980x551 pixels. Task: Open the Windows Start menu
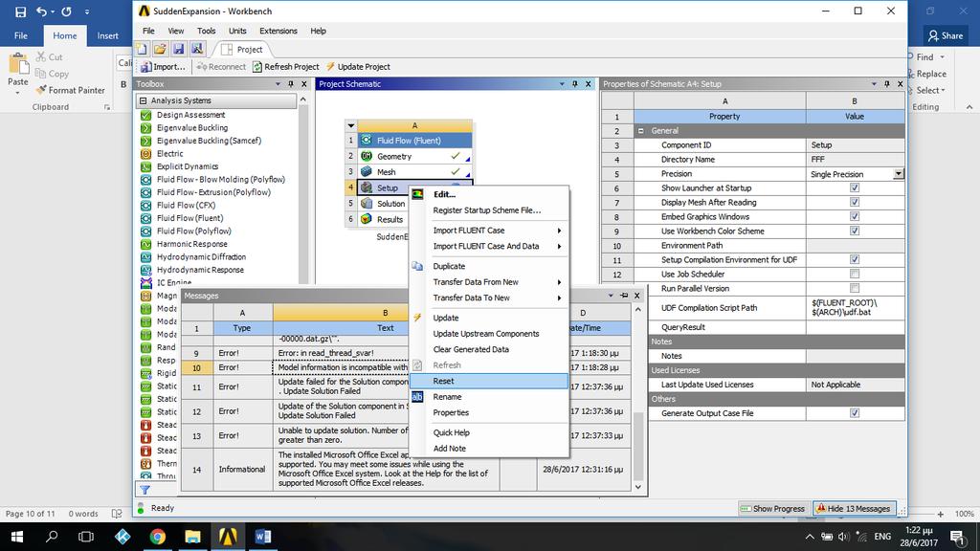17,536
